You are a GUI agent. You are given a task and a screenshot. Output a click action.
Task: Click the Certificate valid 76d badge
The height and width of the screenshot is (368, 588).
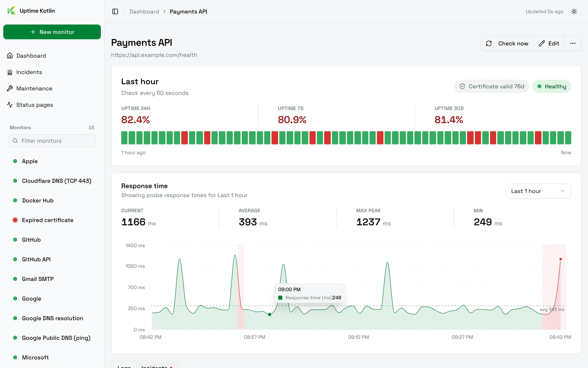[x=491, y=86]
